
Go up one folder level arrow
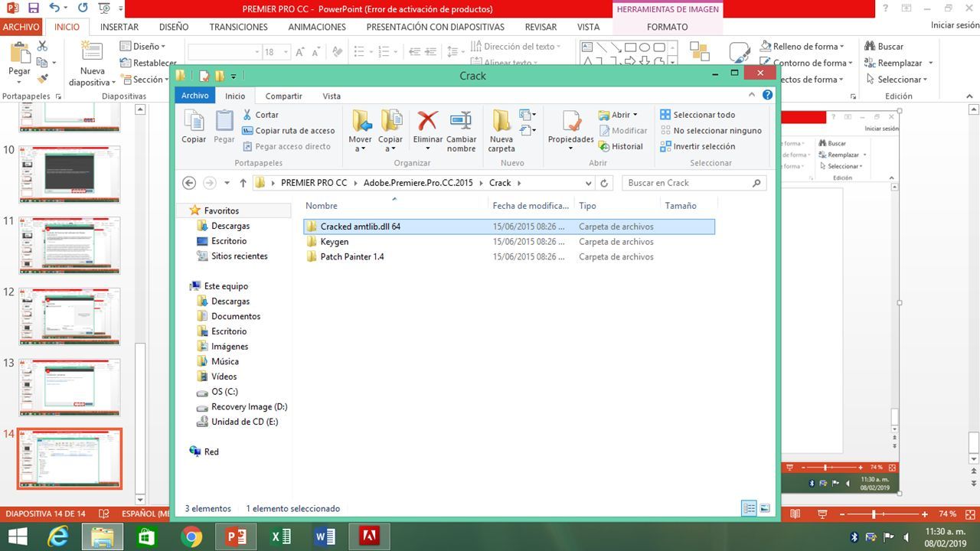coord(243,183)
